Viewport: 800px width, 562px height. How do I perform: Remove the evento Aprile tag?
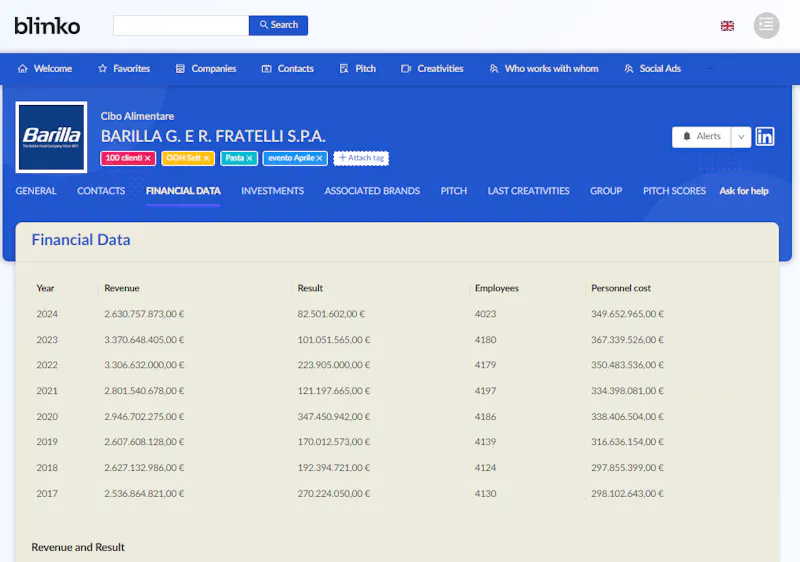319,159
